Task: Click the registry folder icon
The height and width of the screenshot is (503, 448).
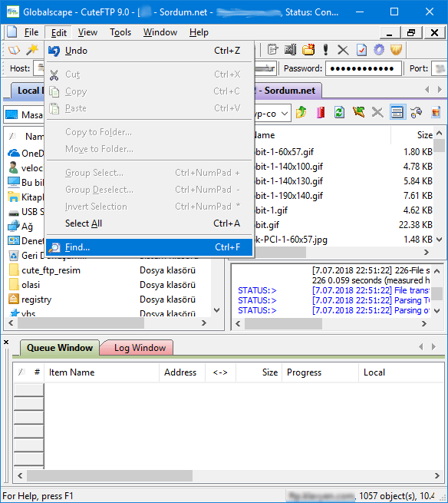Action: (x=14, y=299)
